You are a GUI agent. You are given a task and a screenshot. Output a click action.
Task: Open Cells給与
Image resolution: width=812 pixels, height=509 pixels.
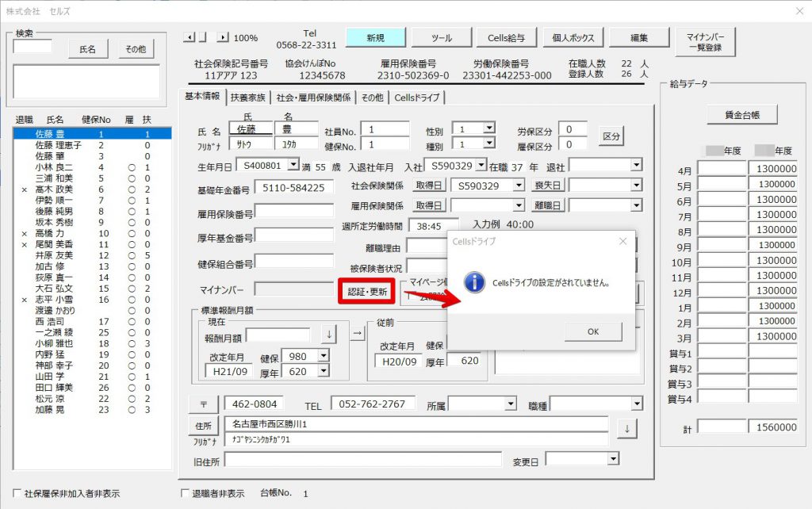[507, 38]
